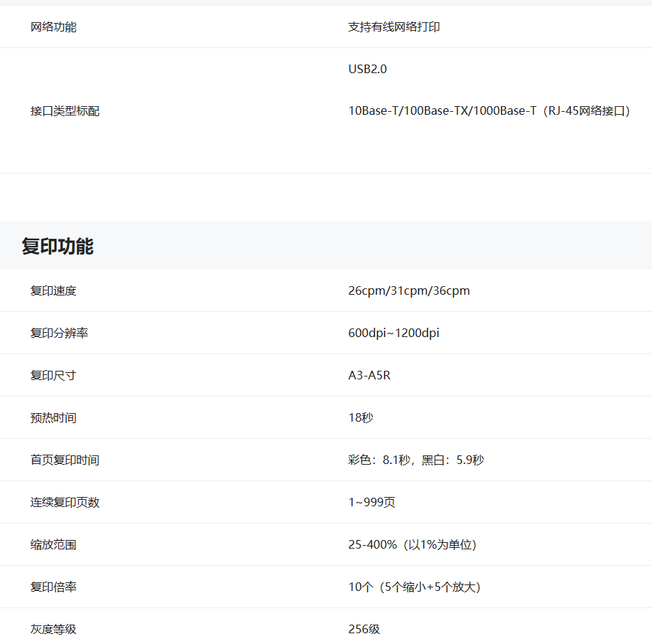The width and height of the screenshot is (652, 644).
Task: Click the 支持有线网络打印 value text
Action: pos(394,27)
